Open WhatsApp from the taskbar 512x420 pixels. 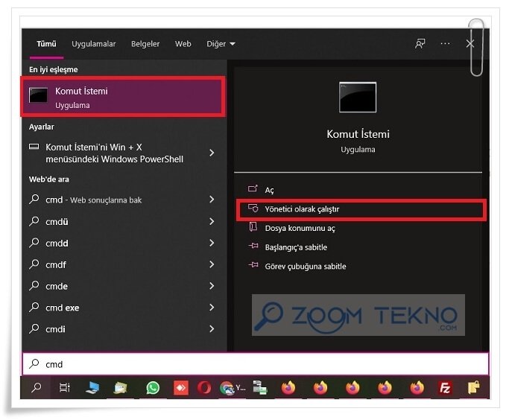point(153,388)
